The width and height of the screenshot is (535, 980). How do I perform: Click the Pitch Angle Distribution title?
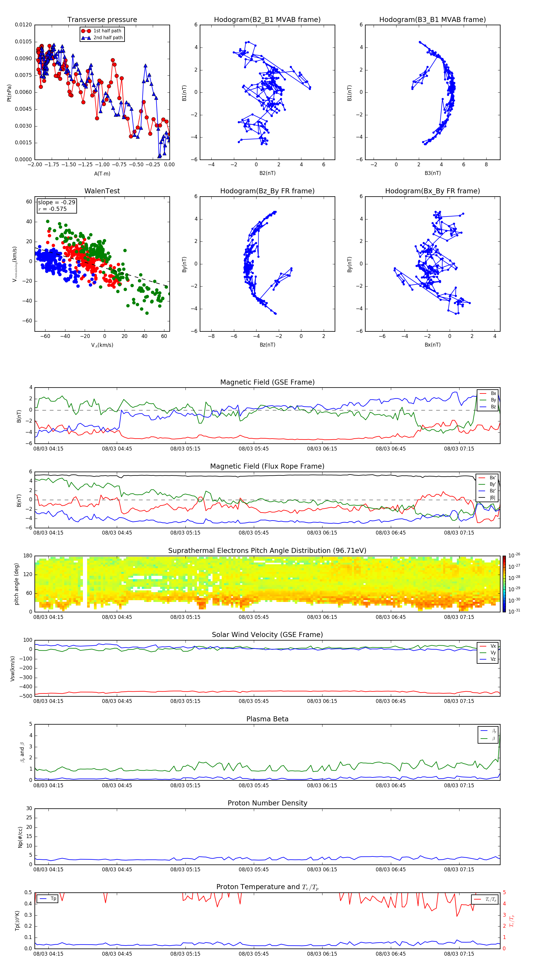(267, 551)
